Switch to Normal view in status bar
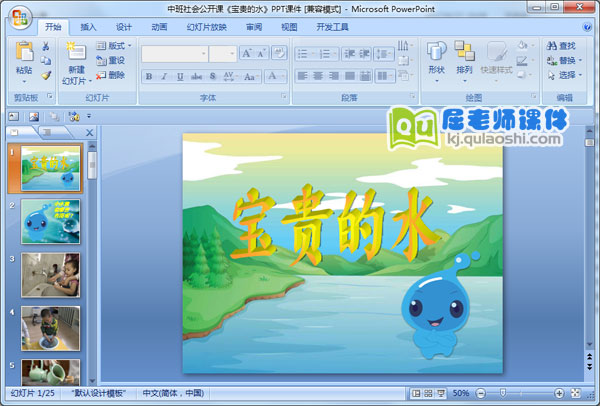 pos(416,393)
